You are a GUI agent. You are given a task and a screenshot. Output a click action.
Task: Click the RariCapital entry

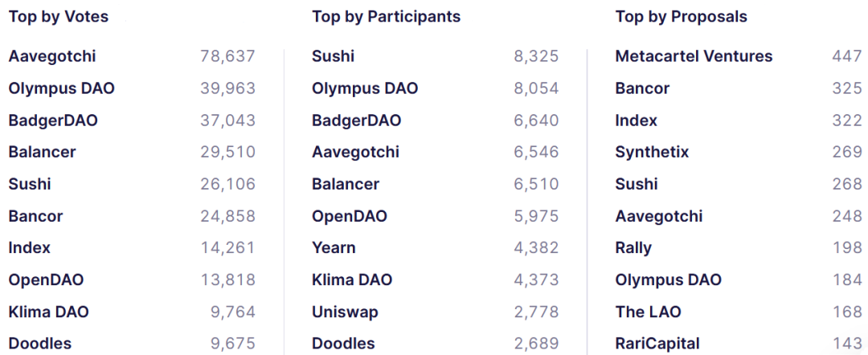pos(657,344)
